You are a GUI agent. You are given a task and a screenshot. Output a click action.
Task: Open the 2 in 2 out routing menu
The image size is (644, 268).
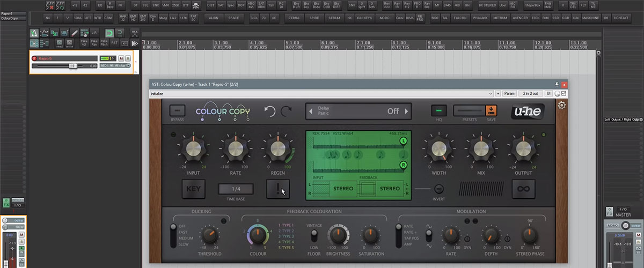(530, 93)
